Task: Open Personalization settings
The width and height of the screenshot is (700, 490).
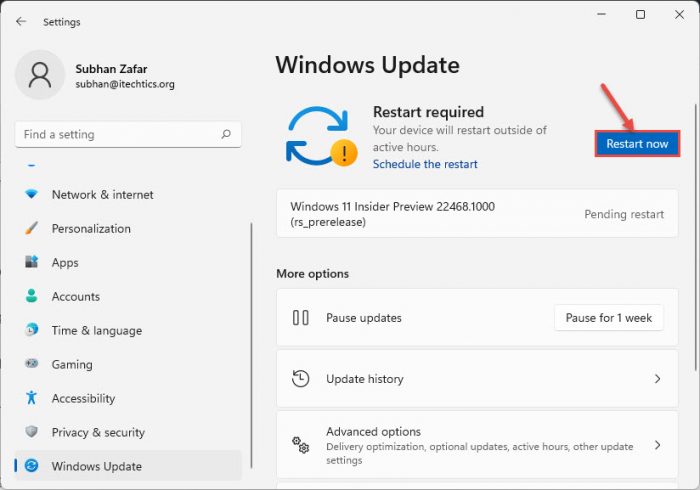Action: [128, 228]
